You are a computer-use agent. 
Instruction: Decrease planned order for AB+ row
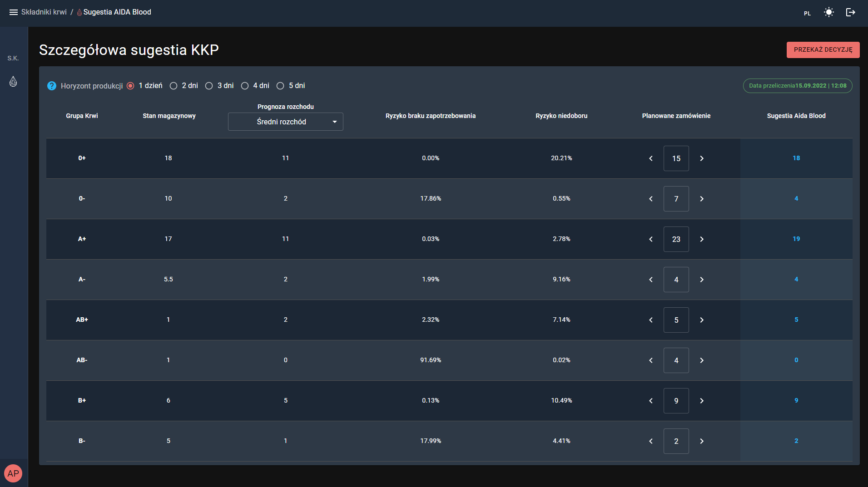point(651,320)
